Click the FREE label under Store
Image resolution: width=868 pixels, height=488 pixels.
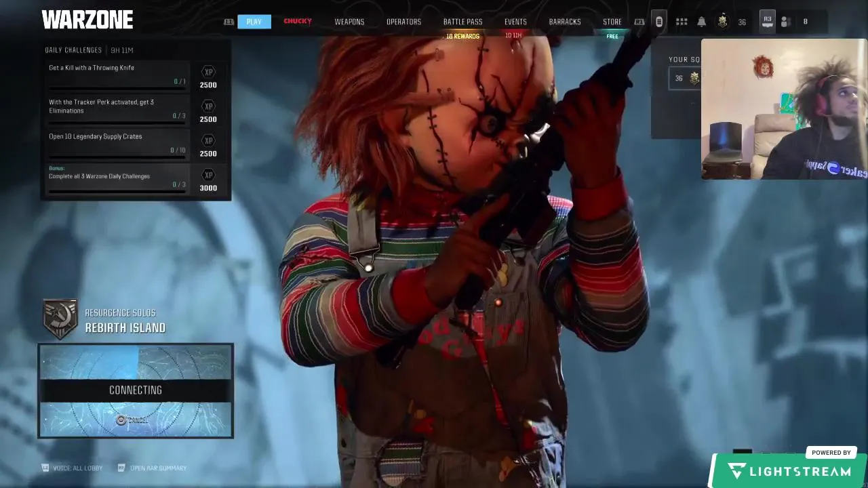[612, 37]
